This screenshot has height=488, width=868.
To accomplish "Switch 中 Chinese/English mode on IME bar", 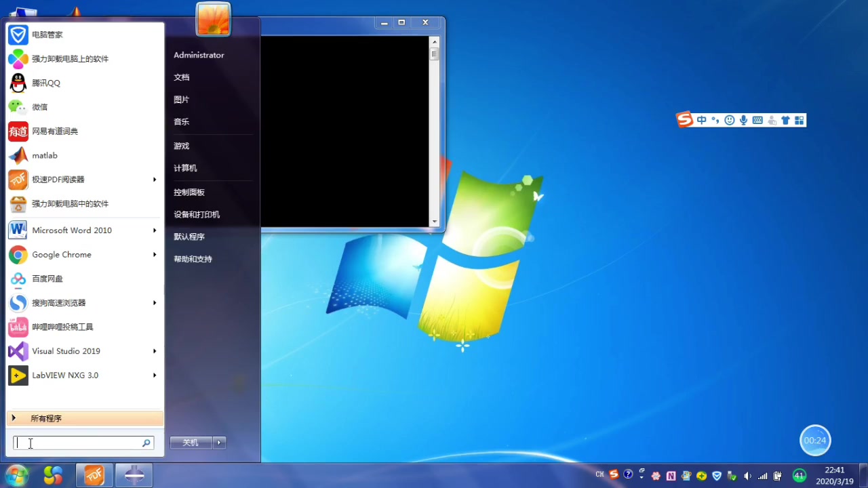I will (702, 120).
